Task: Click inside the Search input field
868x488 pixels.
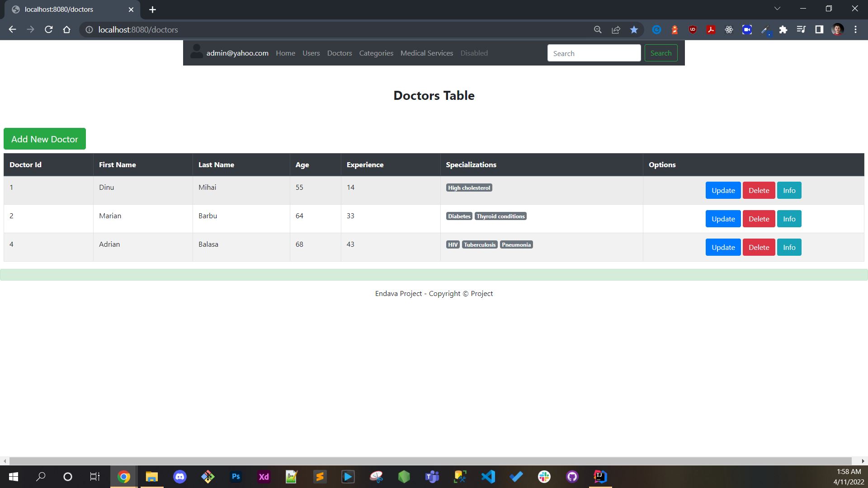Action: pos(594,53)
